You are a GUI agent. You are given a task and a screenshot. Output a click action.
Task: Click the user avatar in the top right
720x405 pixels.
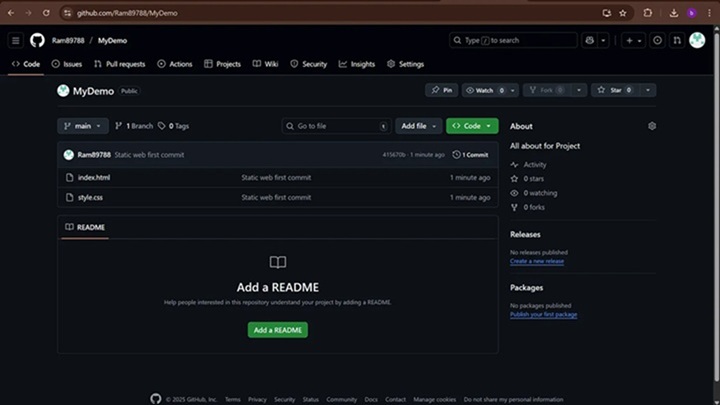[697, 40]
